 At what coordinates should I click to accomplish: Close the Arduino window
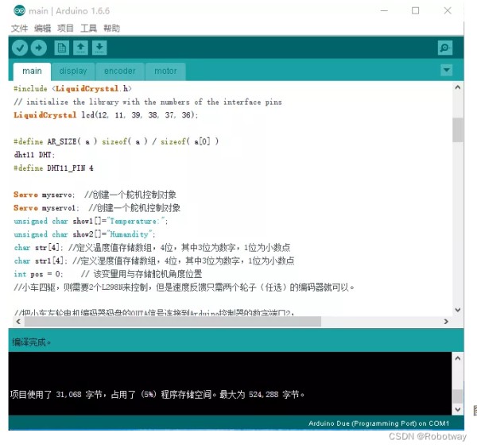(x=448, y=10)
